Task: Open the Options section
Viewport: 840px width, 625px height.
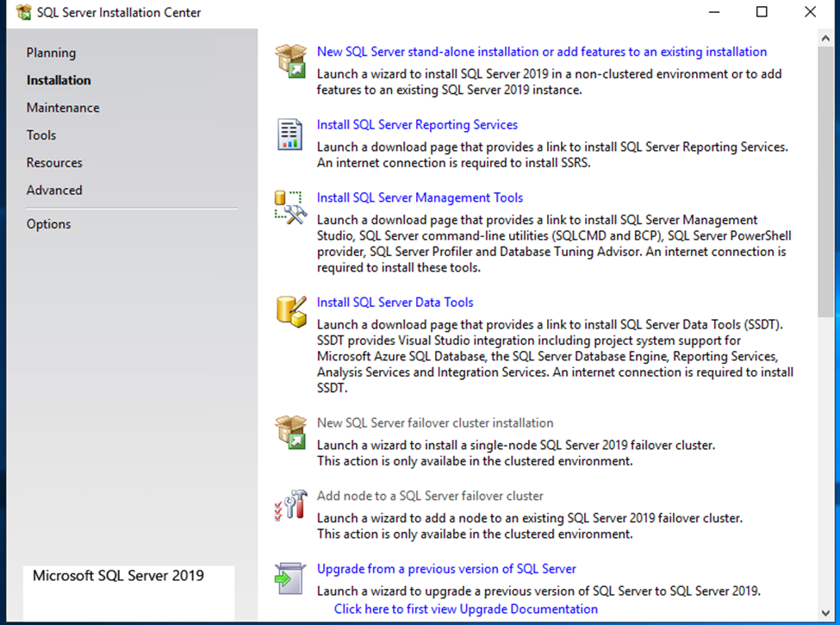Action: click(49, 224)
